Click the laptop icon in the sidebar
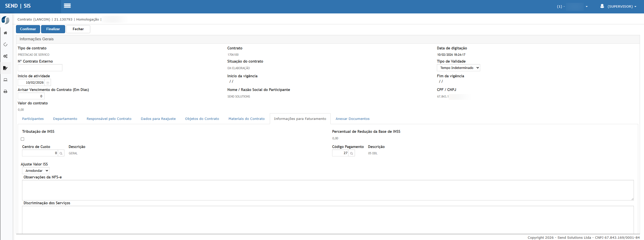The image size is (644, 240). pos(5,80)
